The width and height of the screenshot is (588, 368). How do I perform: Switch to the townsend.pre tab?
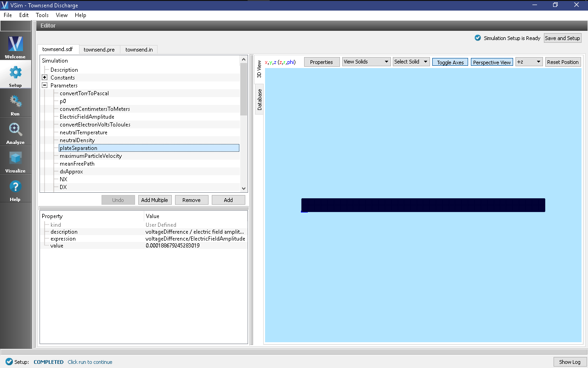click(99, 49)
